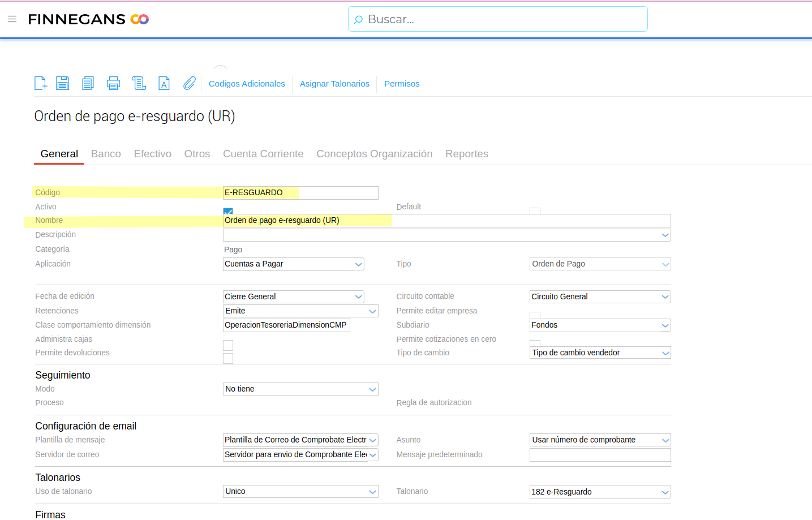The width and height of the screenshot is (812, 520).
Task: Open Codigos Adicionales link
Action: point(247,84)
